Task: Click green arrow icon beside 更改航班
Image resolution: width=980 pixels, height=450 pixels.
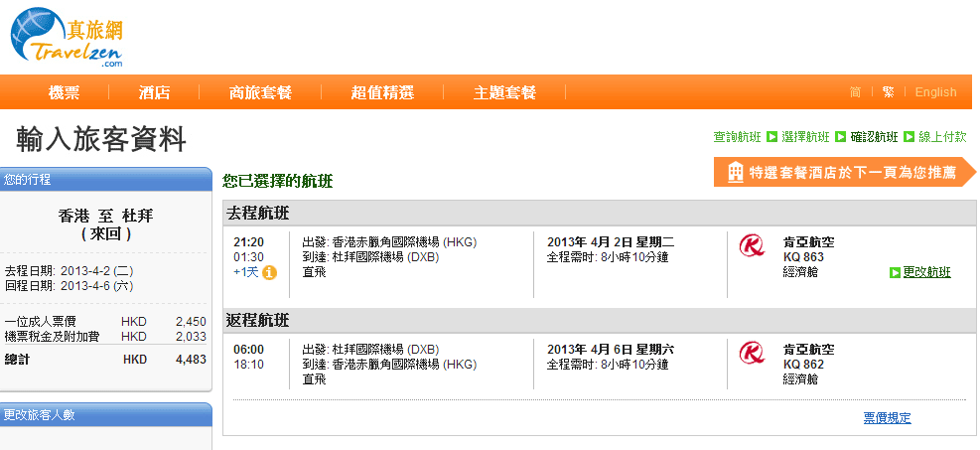Action: point(895,272)
